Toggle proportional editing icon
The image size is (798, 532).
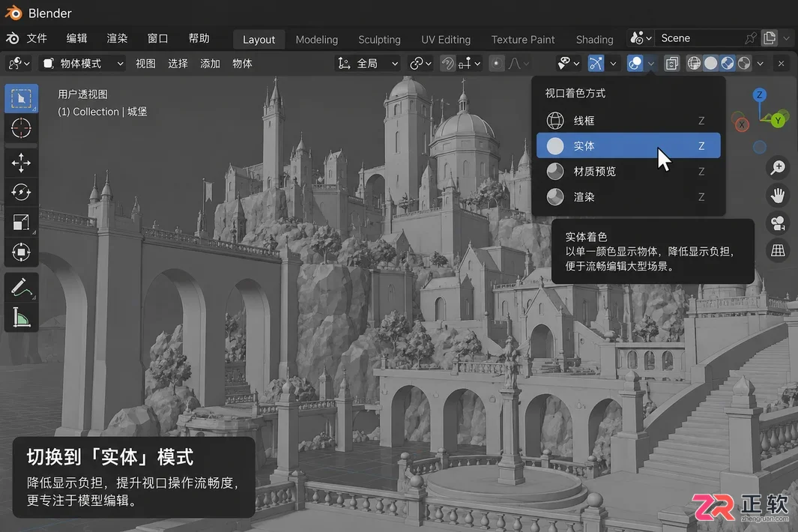496,64
